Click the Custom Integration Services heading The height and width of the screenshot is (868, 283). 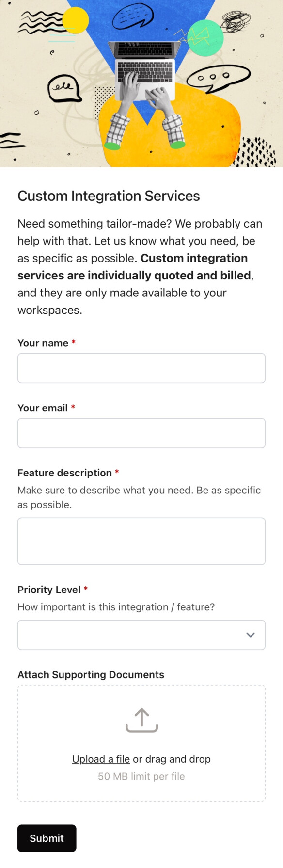(x=109, y=196)
